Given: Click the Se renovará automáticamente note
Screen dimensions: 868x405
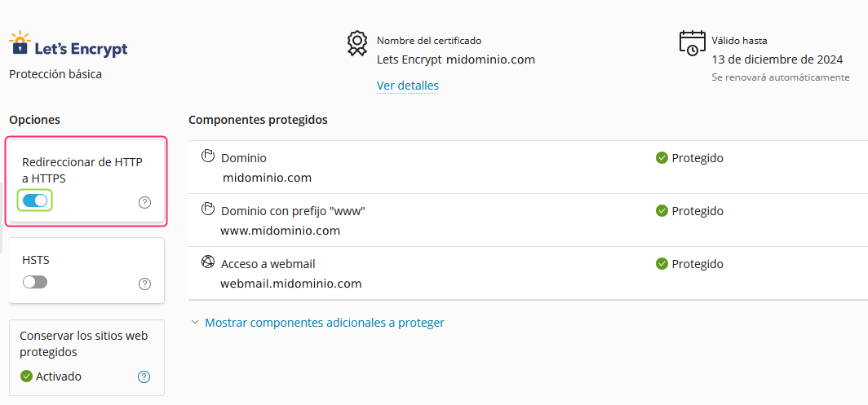Looking at the screenshot, I should pyautogui.click(x=781, y=77).
